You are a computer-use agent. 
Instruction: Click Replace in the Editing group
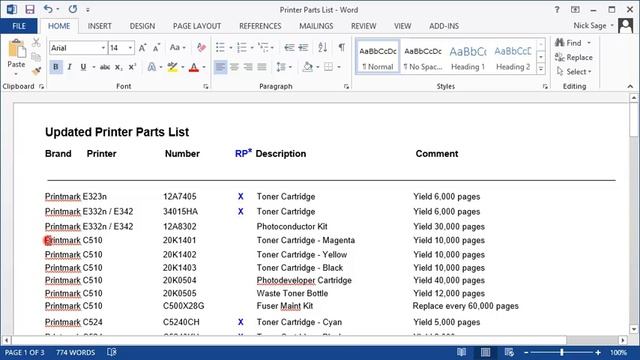[x=573, y=58]
